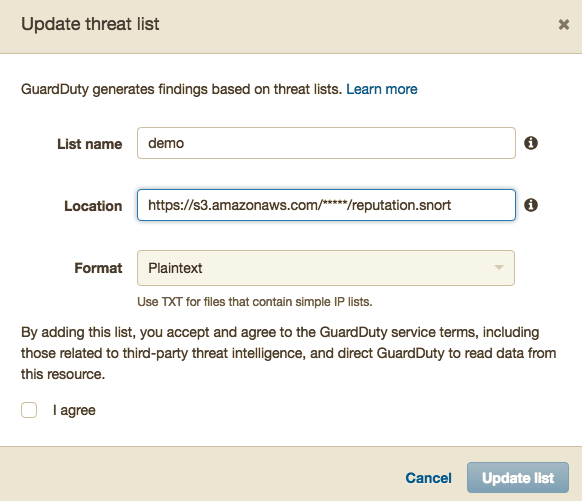The width and height of the screenshot is (582, 501).
Task: Click the Format dropdown arrow
Action: (x=499, y=267)
